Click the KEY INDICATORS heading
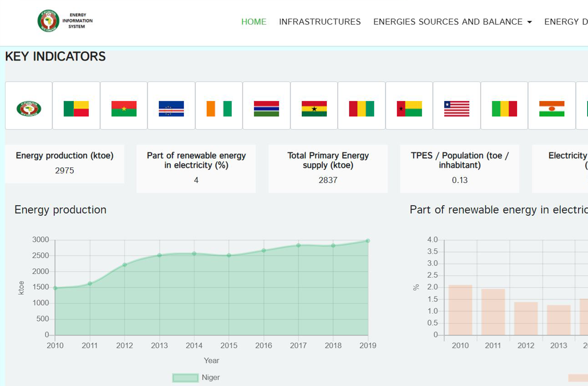This screenshot has height=386, width=588. [x=55, y=56]
